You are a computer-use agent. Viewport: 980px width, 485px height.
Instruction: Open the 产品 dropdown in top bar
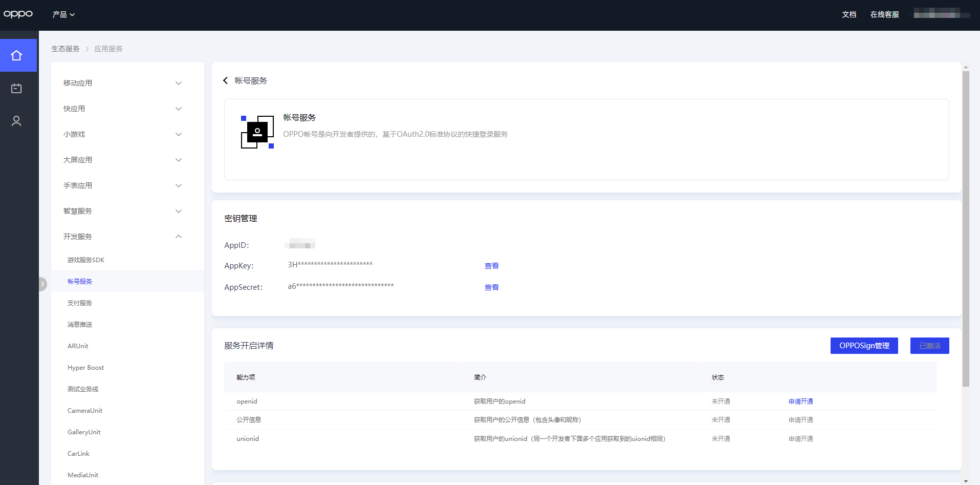(x=63, y=14)
